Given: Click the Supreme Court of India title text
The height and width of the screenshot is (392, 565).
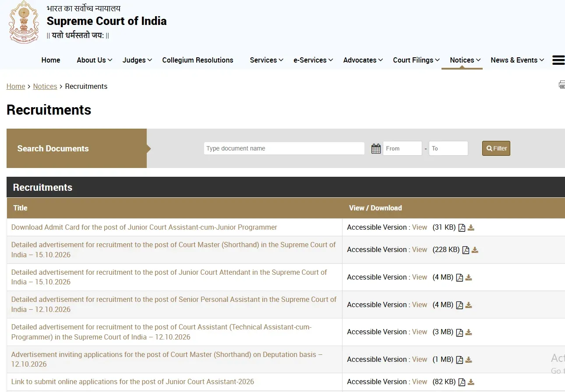Looking at the screenshot, I should [106, 21].
